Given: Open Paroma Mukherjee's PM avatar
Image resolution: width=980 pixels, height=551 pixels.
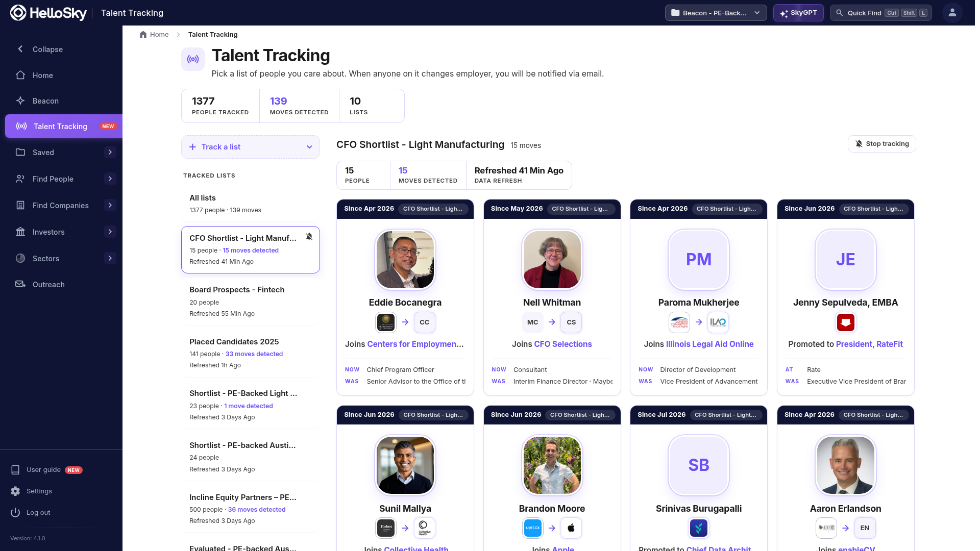Looking at the screenshot, I should point(699,259).
